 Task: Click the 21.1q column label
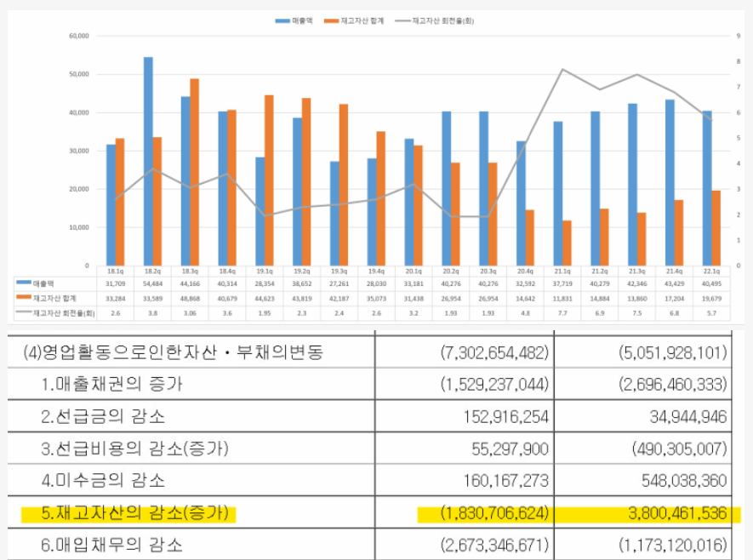pyautogui.click(x=562, y=271)
